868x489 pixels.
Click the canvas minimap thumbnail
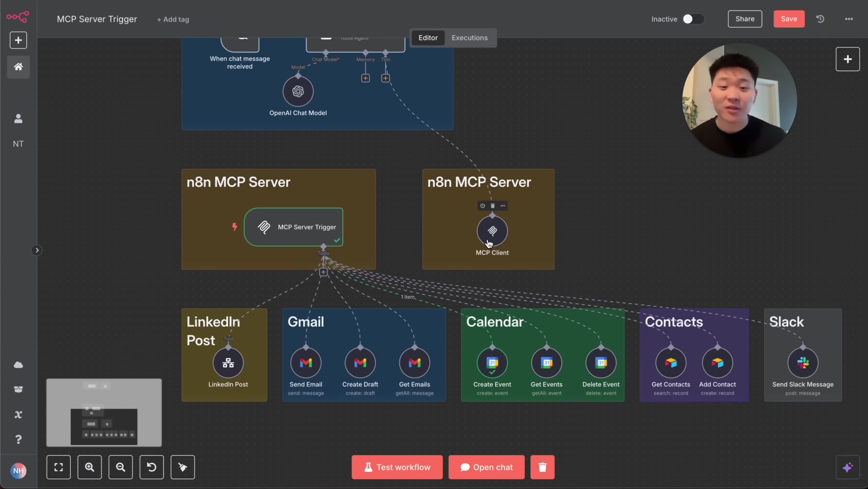(104, 413)
